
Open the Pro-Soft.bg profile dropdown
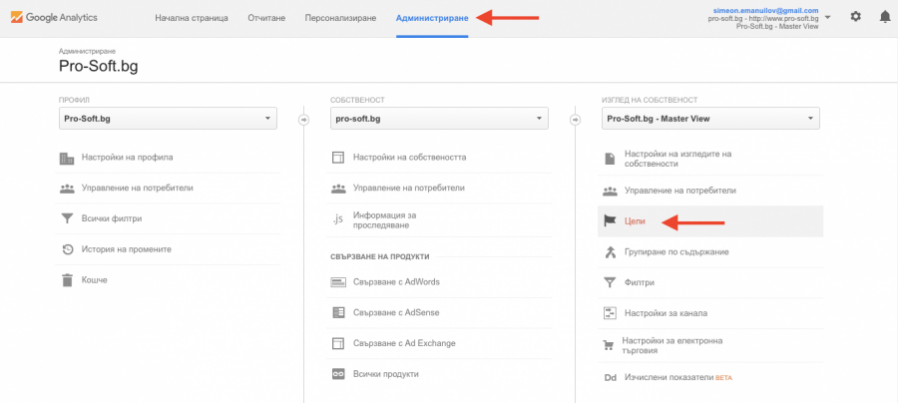pyautogui.click(x=168, y=118)
